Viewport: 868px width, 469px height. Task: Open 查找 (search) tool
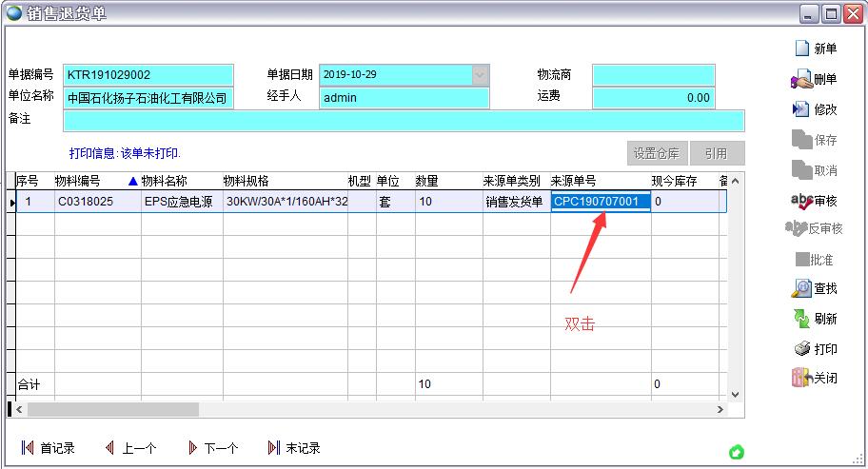tap(800, 288)
